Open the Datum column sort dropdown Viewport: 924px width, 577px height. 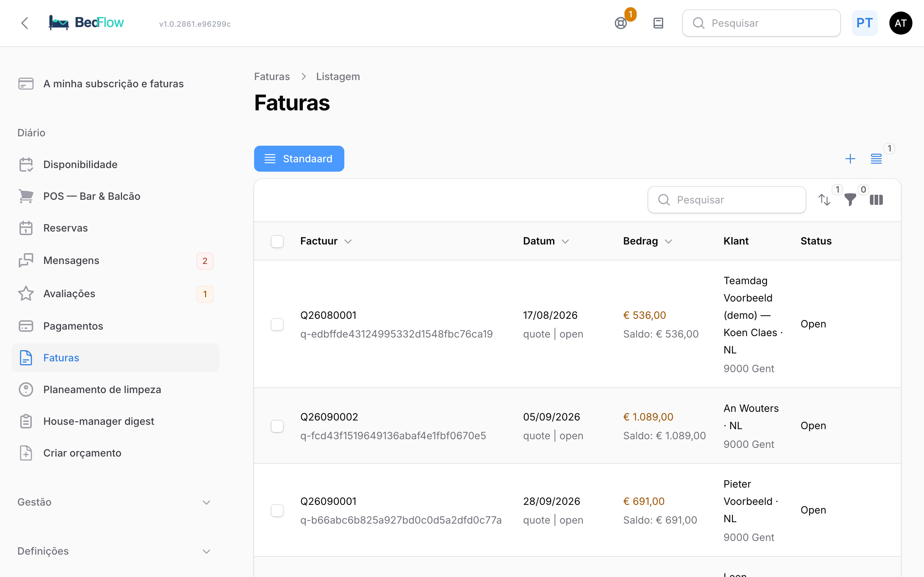pos(566,241)
